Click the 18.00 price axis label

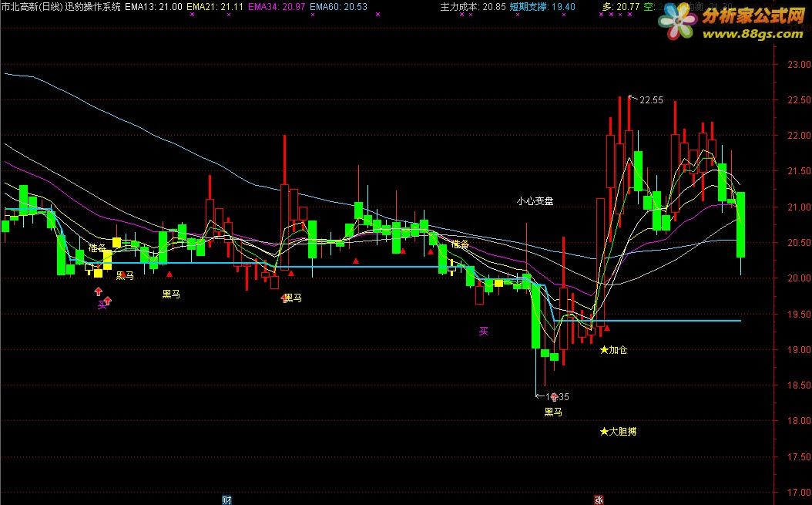coord(799,421)
